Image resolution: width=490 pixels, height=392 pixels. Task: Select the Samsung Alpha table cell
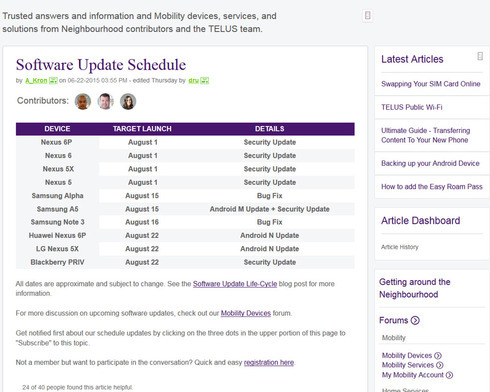pyautogui.click(x=57, y=196)
